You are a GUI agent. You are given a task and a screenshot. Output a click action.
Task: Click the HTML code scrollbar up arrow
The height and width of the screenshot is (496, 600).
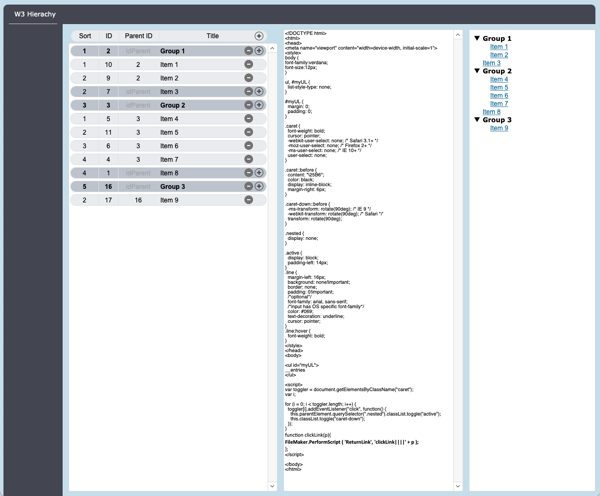coord(458,35)
